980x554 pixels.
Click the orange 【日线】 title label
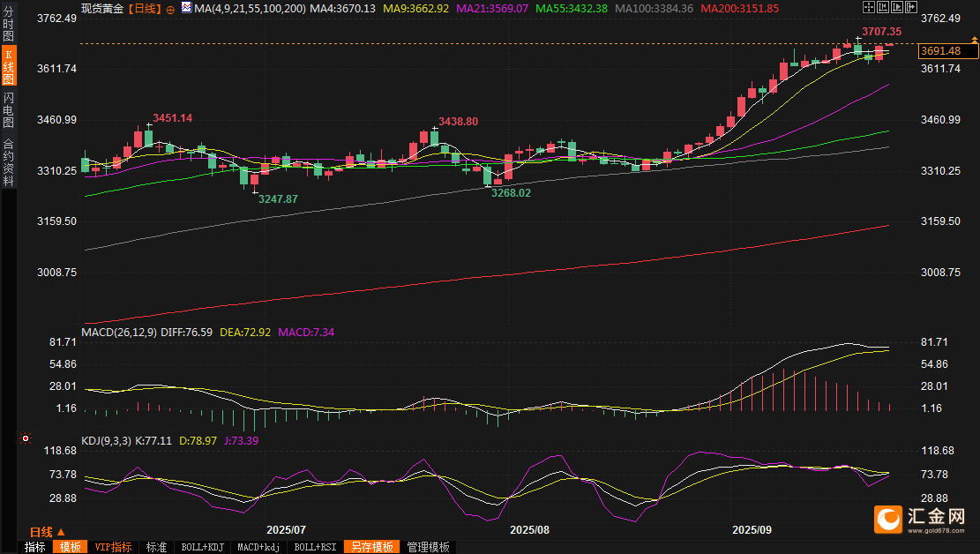pos(145,9)
